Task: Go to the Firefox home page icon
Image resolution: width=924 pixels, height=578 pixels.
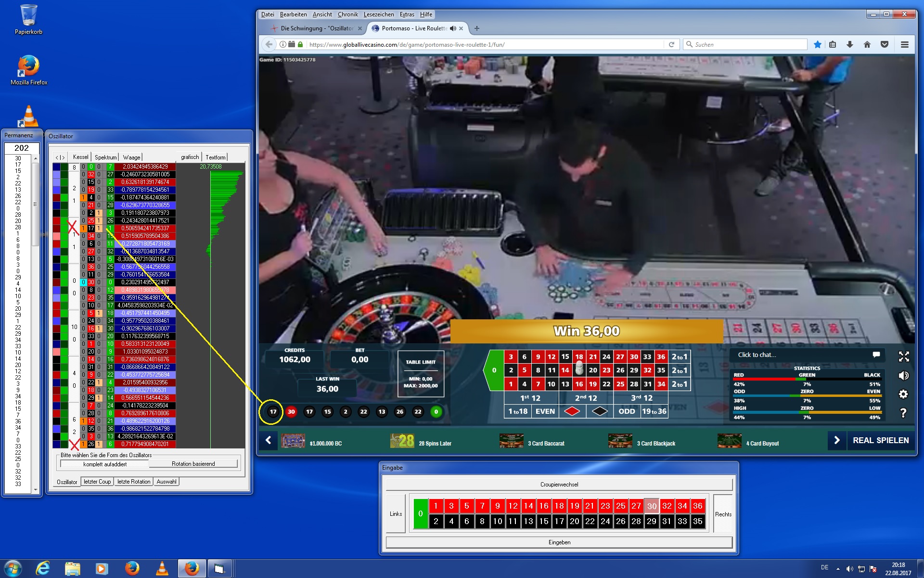Action: coord(867,44)
